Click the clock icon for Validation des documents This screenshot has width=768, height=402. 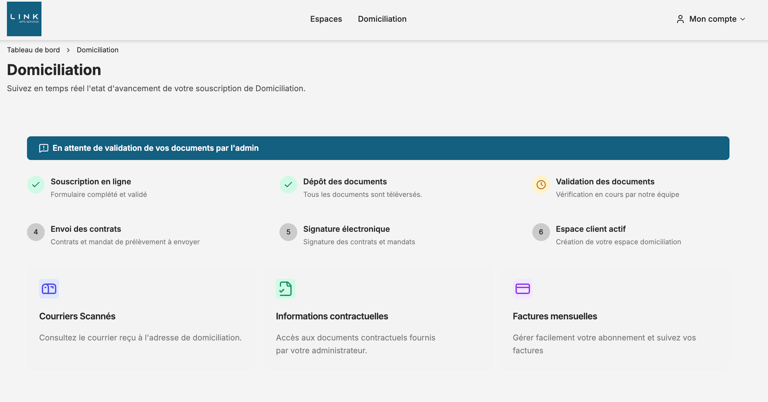[541, 185]
